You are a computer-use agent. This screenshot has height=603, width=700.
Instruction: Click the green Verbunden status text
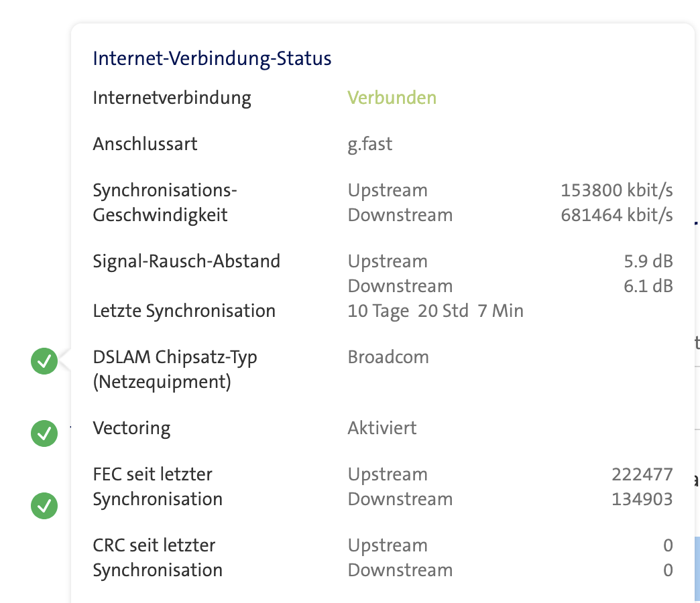coord(392,98)
